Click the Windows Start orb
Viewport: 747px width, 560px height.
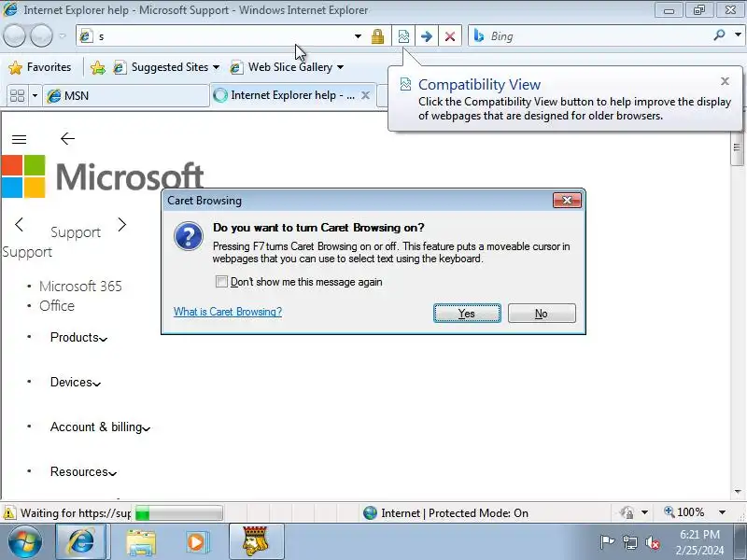click(24, 541)
